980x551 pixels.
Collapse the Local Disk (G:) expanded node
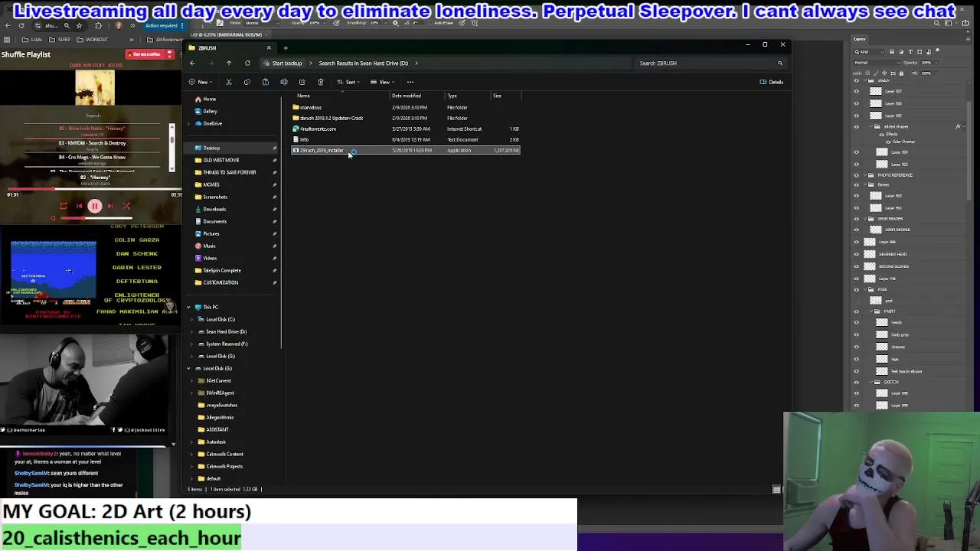188,368
